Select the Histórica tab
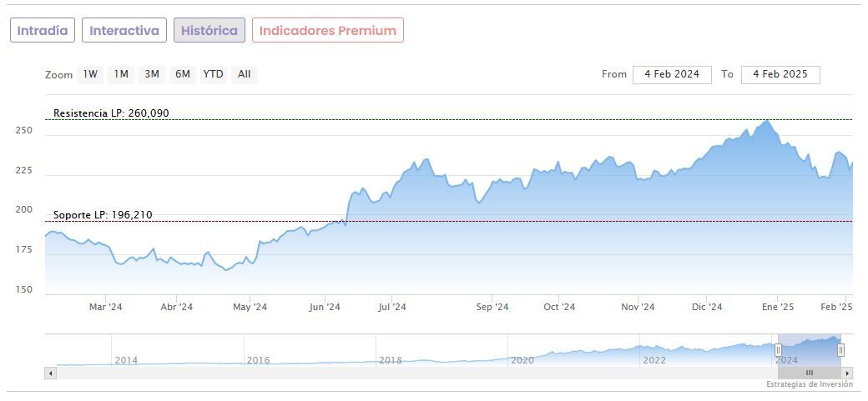The width and height of the screenshot is (868, 401). pyautogui.click(x=209, y=31)
